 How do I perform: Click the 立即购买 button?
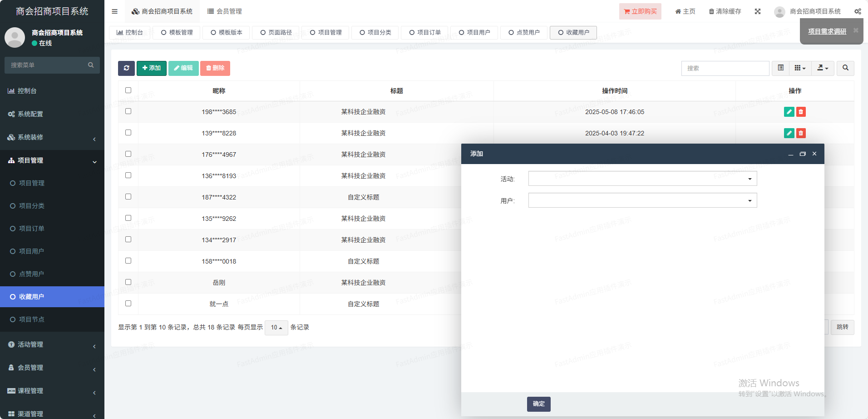pos(640,11)
